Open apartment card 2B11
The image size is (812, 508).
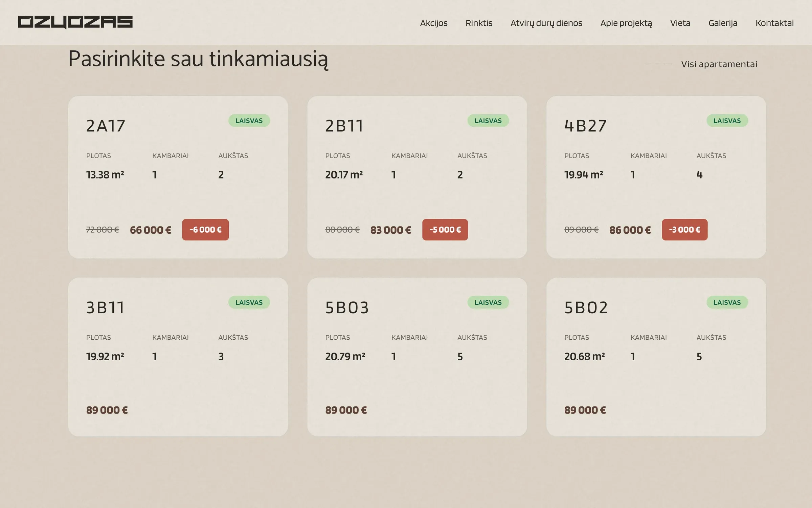pos(417,177)
